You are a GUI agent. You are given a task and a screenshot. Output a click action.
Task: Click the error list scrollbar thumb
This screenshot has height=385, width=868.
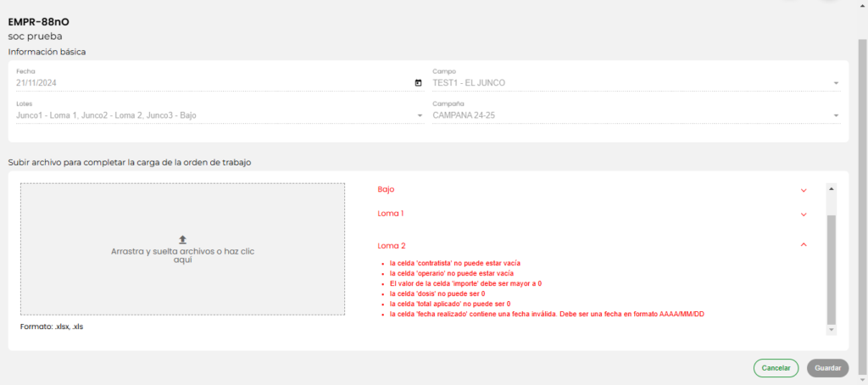point(831,267)
